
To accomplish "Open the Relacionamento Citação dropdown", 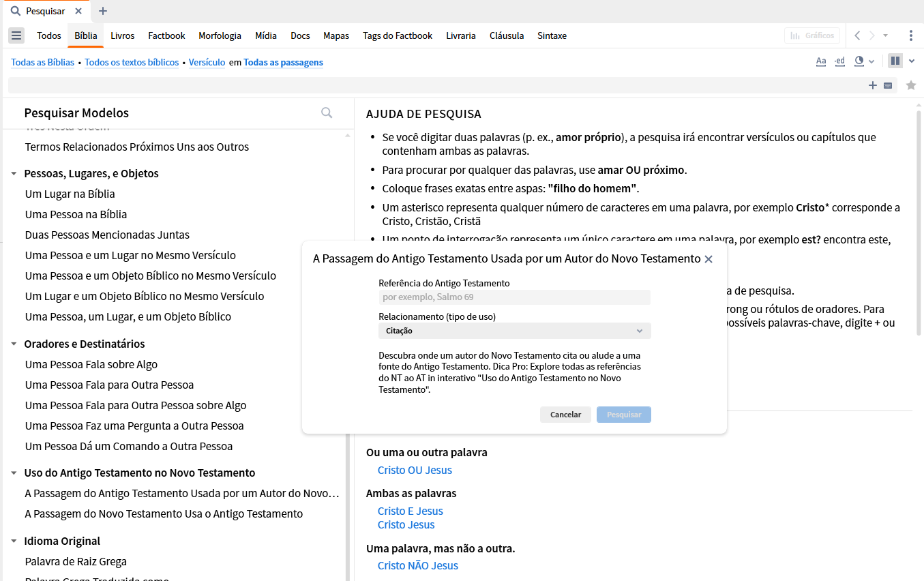I will pos(515,331).
